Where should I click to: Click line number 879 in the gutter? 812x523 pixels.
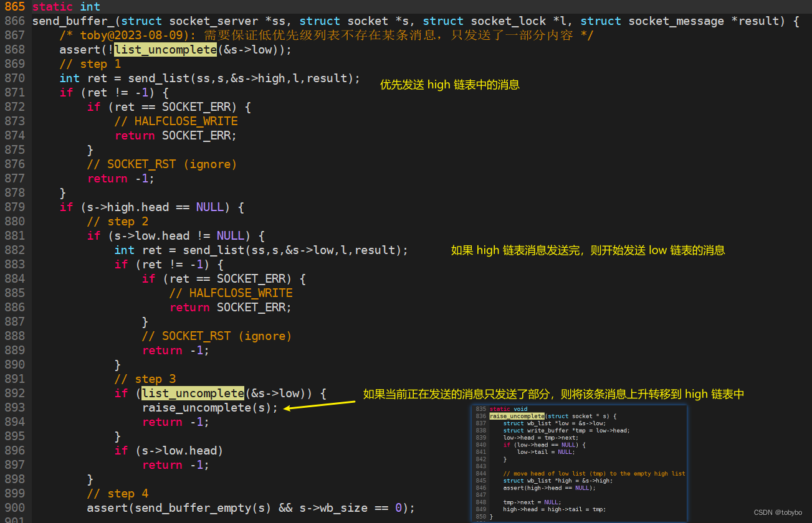point(14,207)
